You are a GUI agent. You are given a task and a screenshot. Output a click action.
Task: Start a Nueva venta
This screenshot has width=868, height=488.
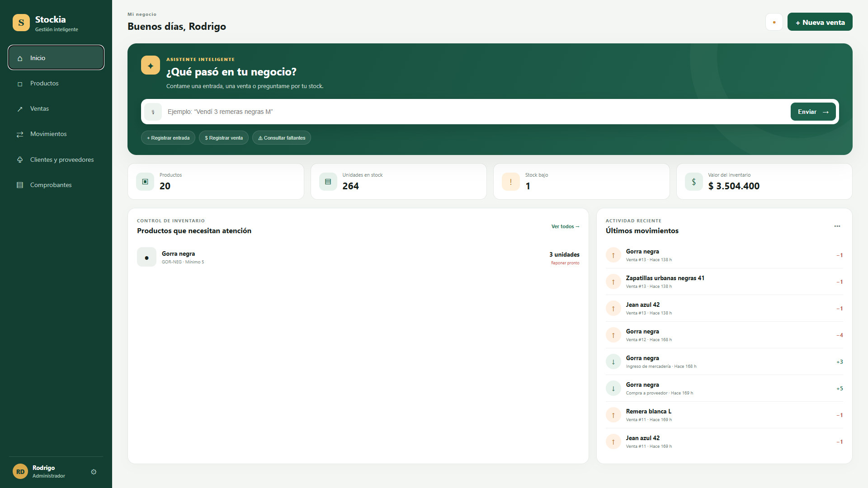820,22
